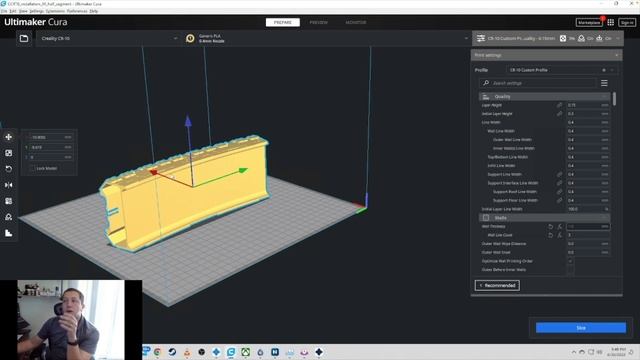Open settings visibility hamburger menu
The image size is (640, 360).
pyautogui.click(x=604, y=83)
